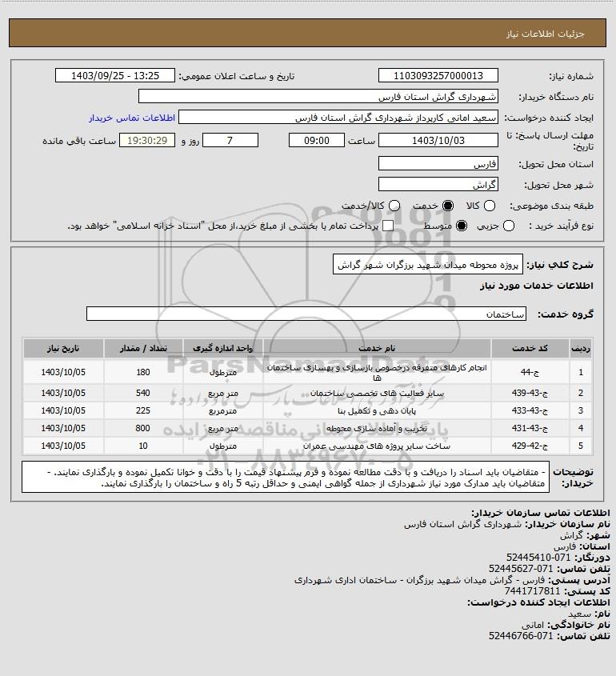Screen dimensions: 616x676
Task: Toggle the اسناد خزانه اسلامی payment checkbox
Action: click(x=388, y=226)
